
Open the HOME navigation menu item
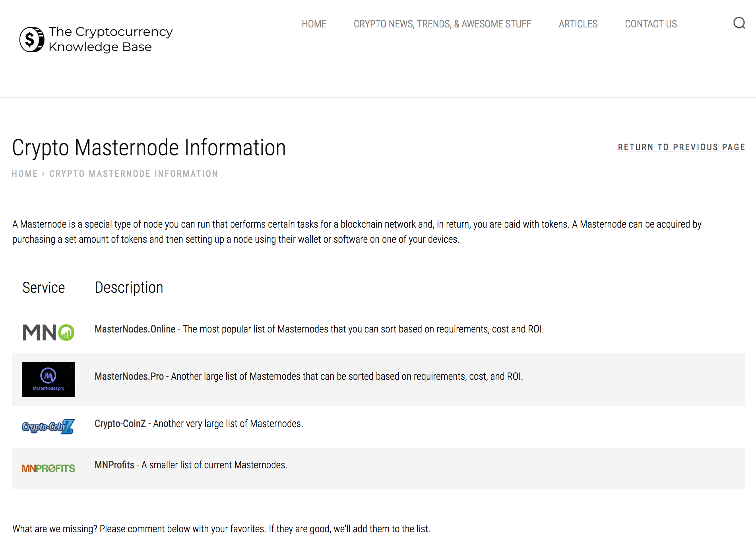coord(314,24)
